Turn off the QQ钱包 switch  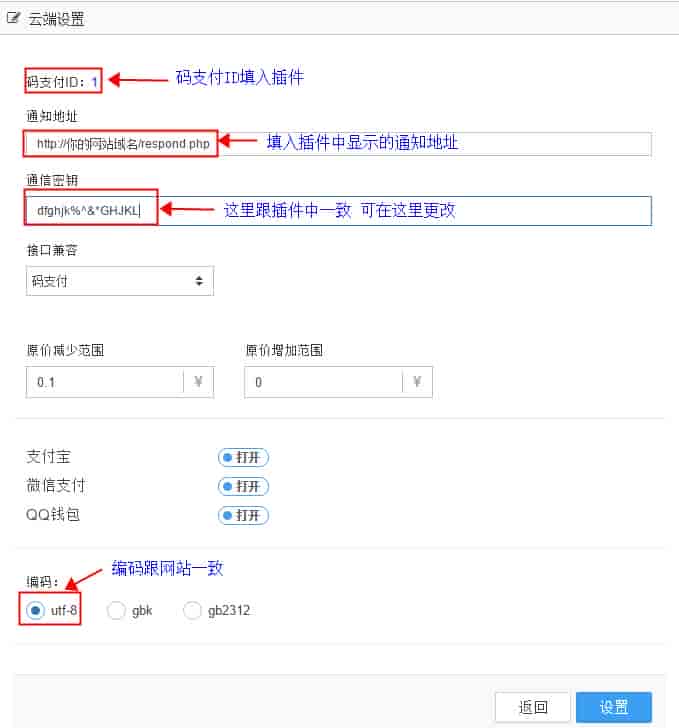pyautogui.click(x=244, y=516)
